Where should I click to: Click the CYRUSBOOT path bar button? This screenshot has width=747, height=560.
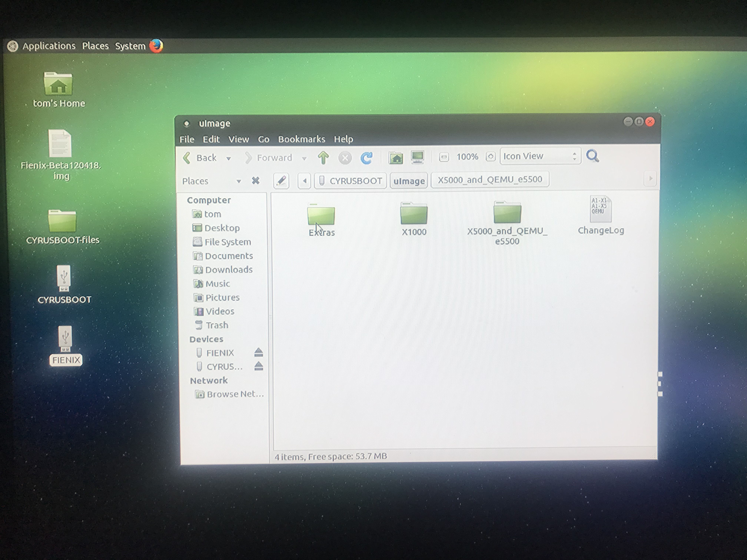point(351,181)
